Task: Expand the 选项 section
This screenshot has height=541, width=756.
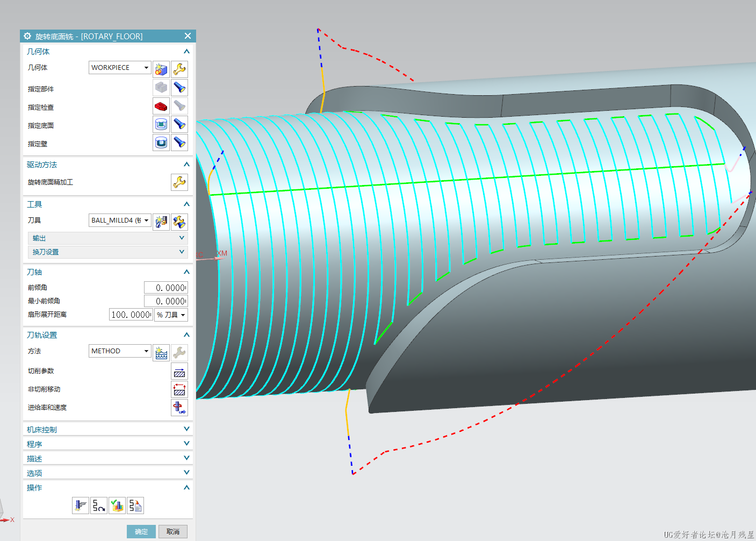Action: pyautogui.click(x=186, y=473)
